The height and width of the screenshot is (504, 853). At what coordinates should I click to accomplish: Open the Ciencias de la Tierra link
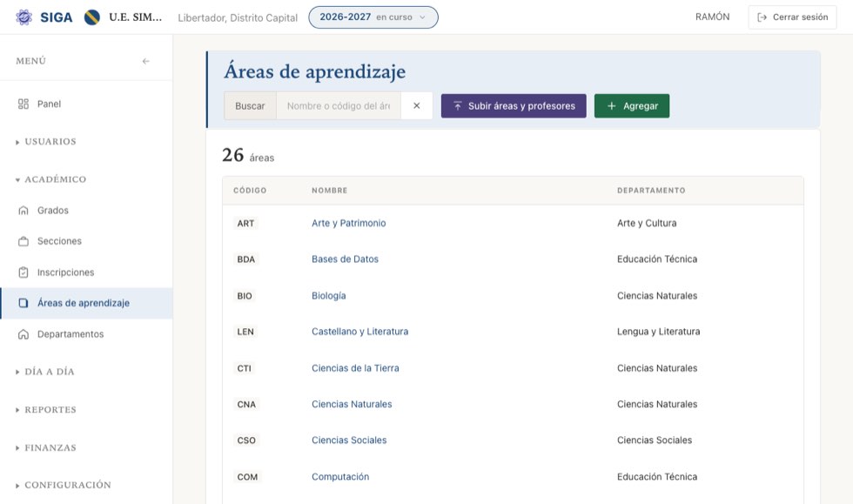pos(355,368)
